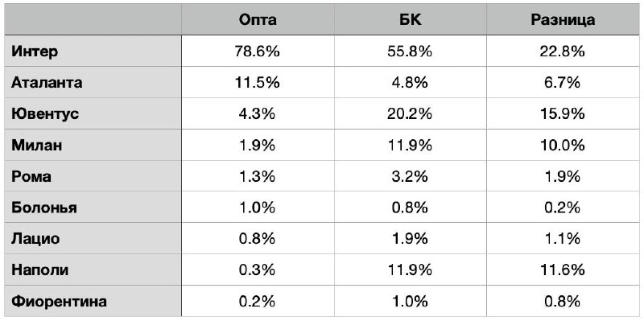Select Наполи difference cell 11.6%

(x=562, y=270)
